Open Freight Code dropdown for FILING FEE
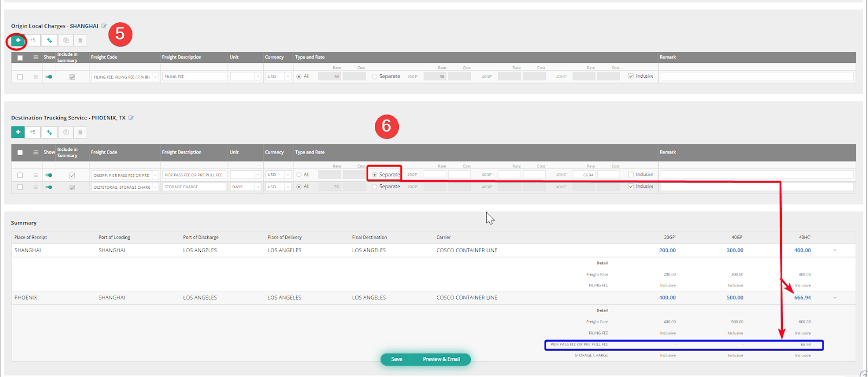The image size is (868, 377). point(155,77)
